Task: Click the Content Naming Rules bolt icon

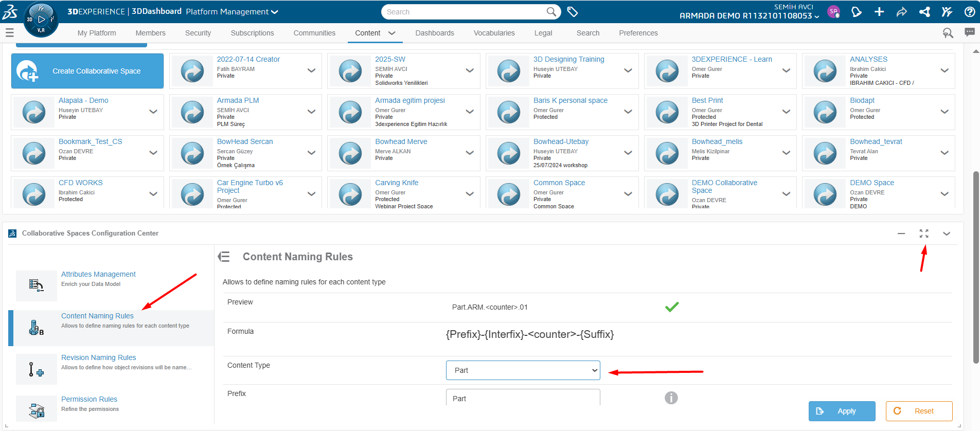Action: tap(37, 328)
